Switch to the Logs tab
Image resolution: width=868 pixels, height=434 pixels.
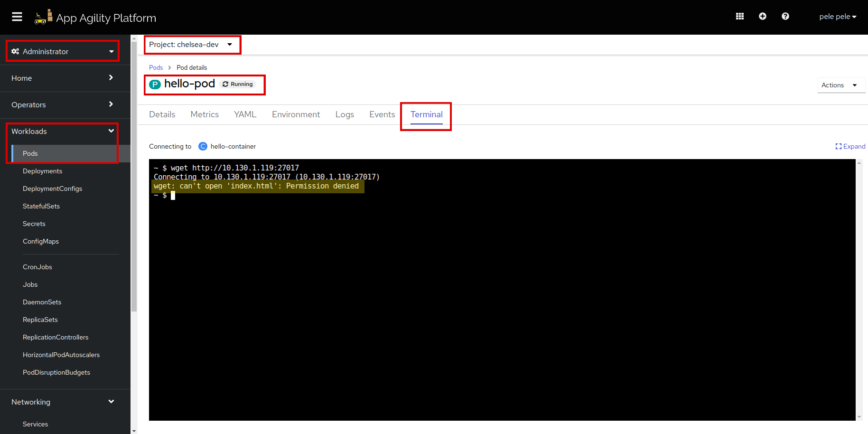tap(345, 114)
